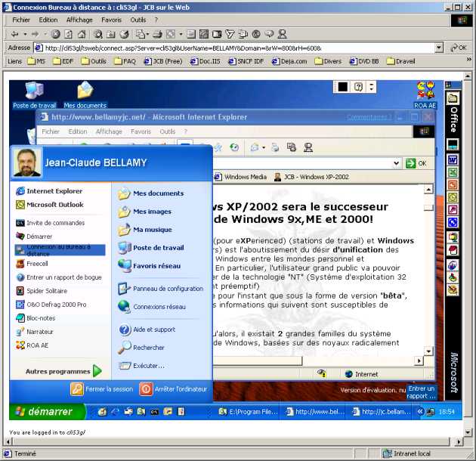Click the OK go button in inner IE
Image resolution: width=476 pixels, height=461 pixels.
416,163
